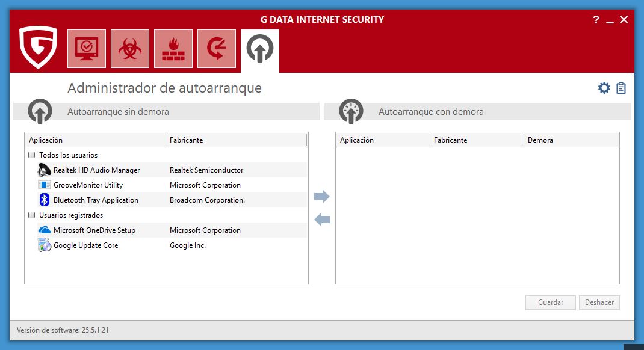The height and width of the screenshot is (350, 644).
Task: Click the Deshacer button
Action: coord(599,302)
